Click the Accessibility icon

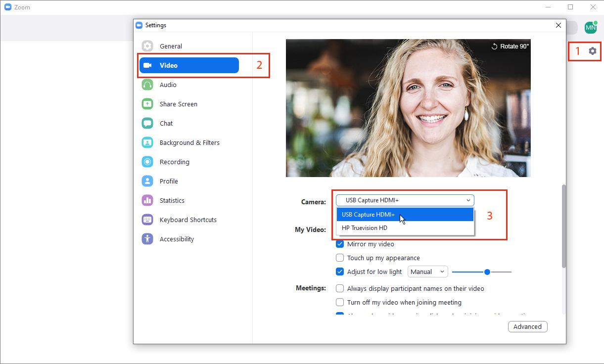tap(147, 239)
